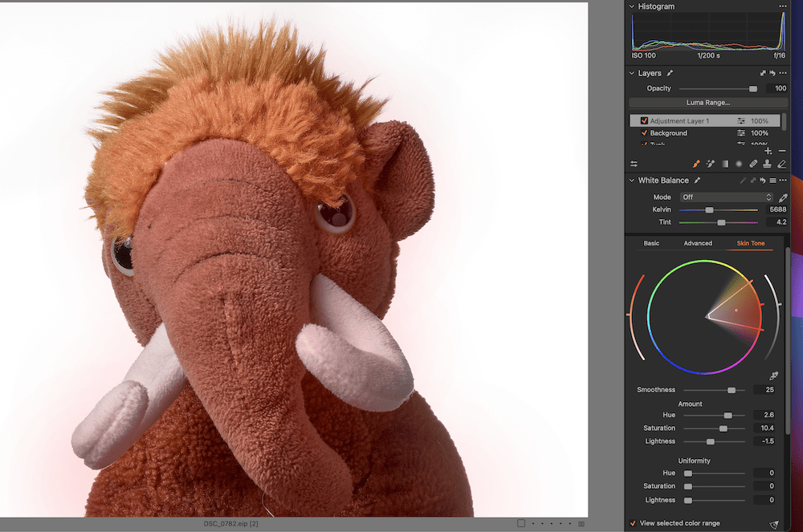Collapse the Layers panel section
Image resolution: width=803 pixels, height=532 pixels.
[632, 74]
